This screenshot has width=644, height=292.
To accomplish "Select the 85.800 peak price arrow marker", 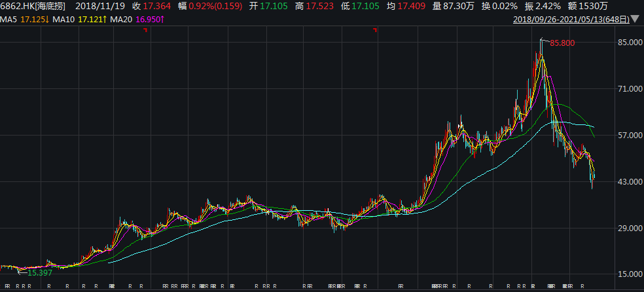I will tap(558, 43).
